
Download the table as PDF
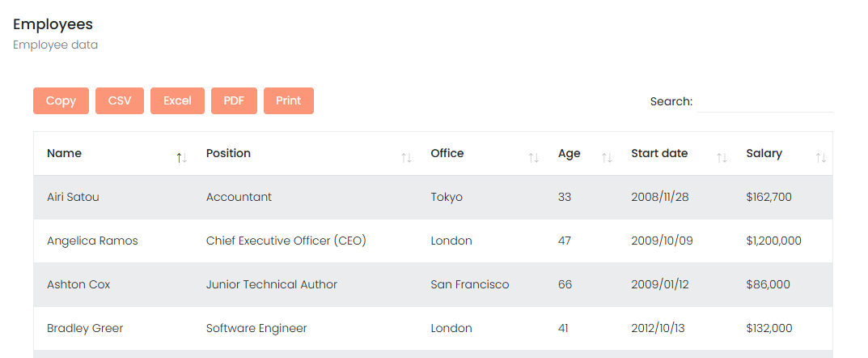[234, 101]
